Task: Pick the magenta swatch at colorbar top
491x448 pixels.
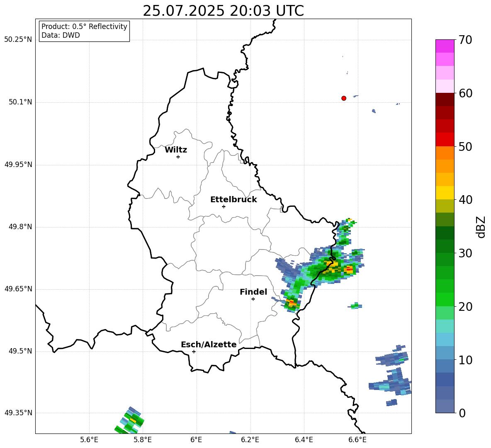Action: tap(445, 46)
